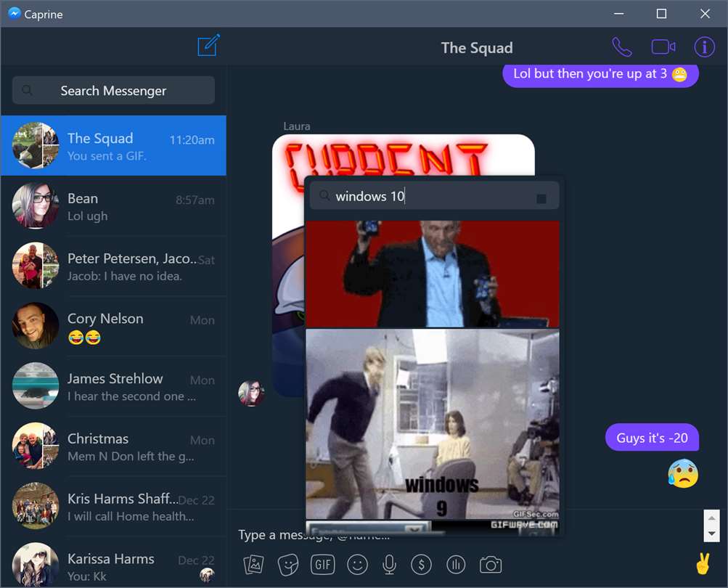Select the GIF of man holding phones

coord(433,274)
